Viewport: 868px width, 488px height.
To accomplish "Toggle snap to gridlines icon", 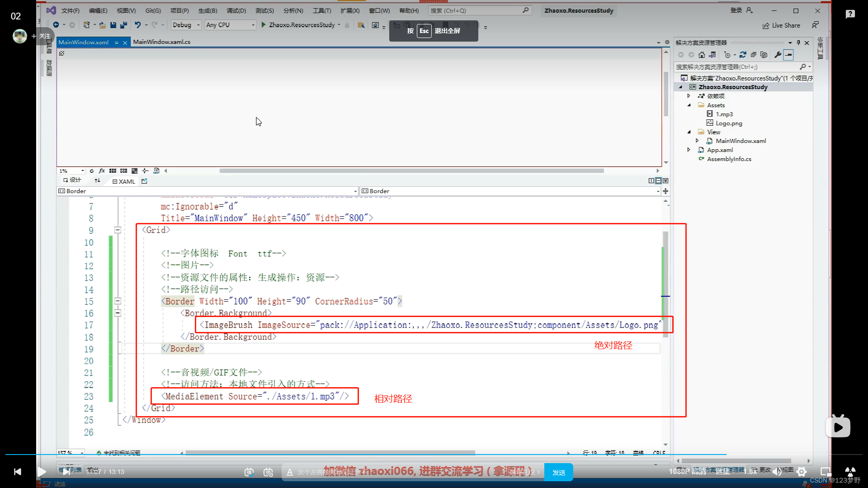I will (x=123, y=171).
